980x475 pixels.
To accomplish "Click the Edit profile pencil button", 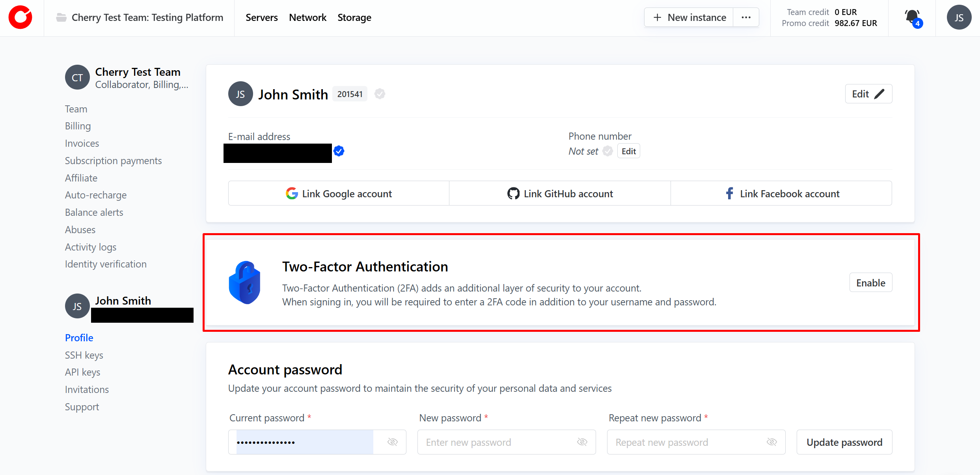I will 868,94.
